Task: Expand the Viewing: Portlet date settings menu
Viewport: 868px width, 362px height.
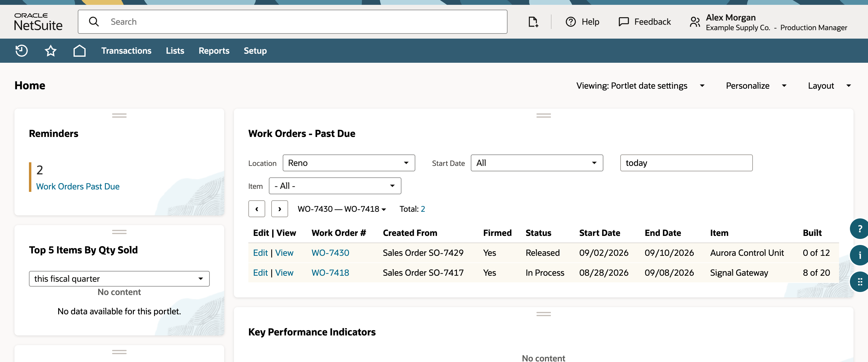Action: (x=640, y=86)
